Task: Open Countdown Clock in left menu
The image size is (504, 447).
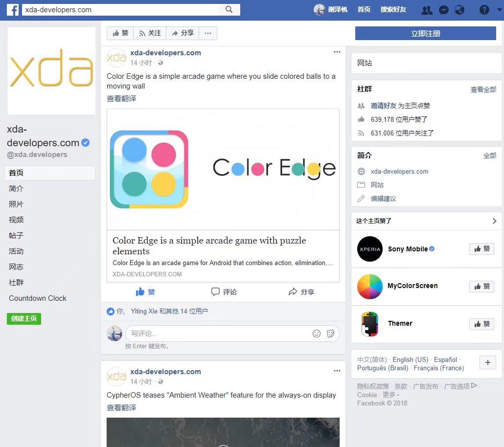Action: pos(38,298)
